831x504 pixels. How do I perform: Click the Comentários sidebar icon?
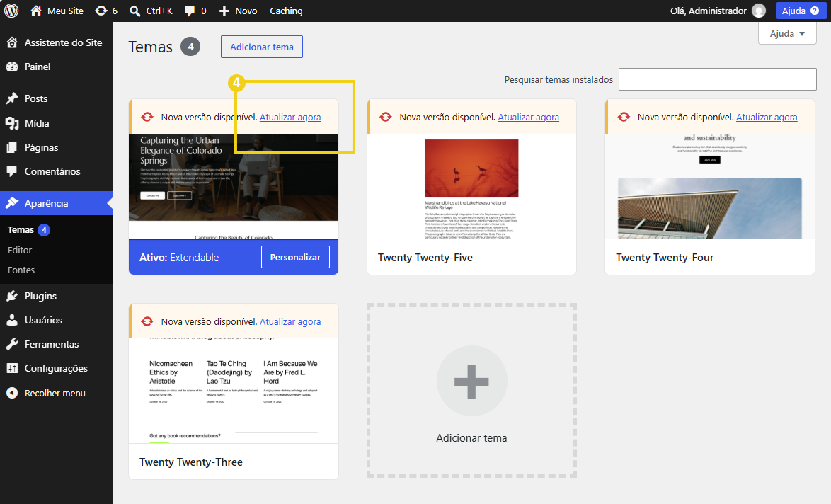pyautogui.click(x=11, y=171)
